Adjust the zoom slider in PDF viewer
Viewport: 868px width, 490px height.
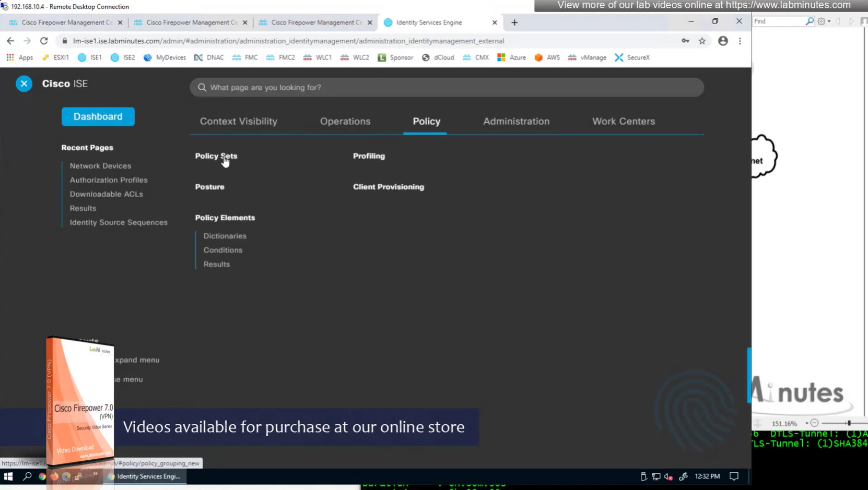[x=849, y=423]
